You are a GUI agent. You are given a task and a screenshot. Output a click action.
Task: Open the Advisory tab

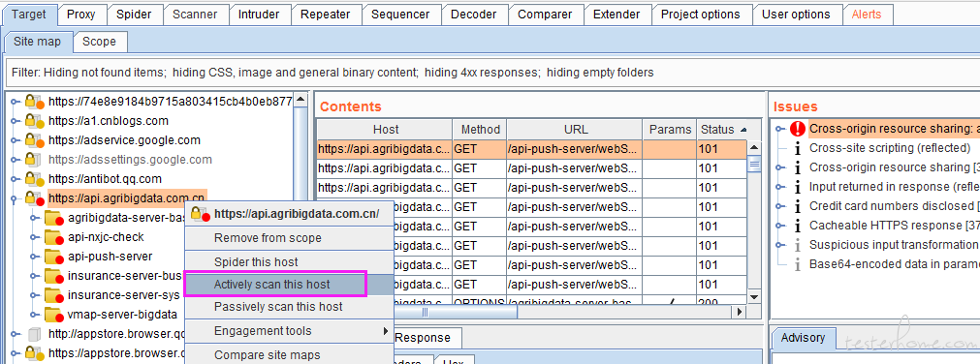(x=803, y=338)
